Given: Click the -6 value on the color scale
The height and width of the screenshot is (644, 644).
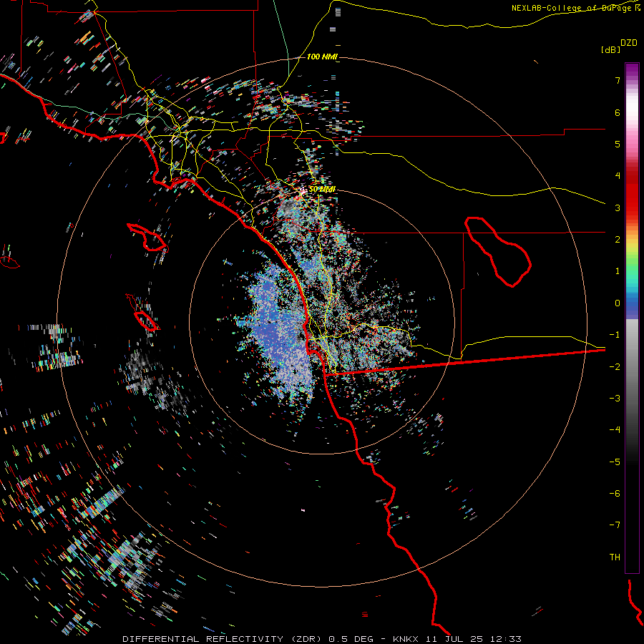Looking at the screenshot, I should point(615,494).
